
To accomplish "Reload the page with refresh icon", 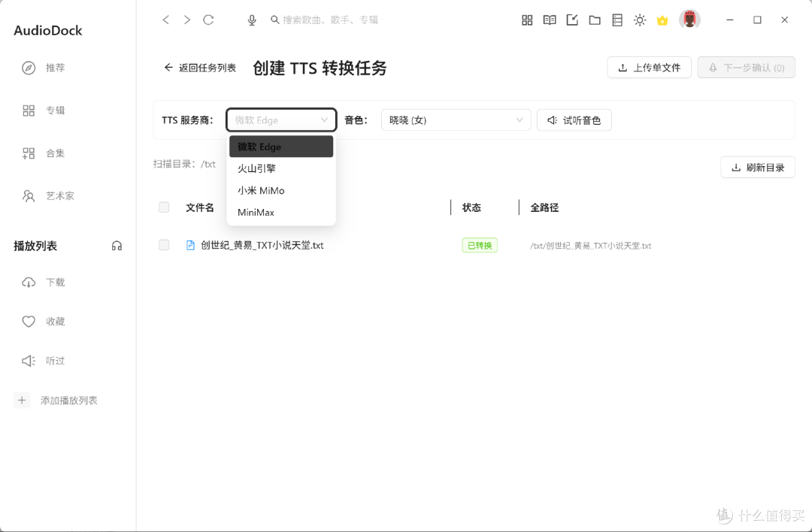I will pos(208,20).
